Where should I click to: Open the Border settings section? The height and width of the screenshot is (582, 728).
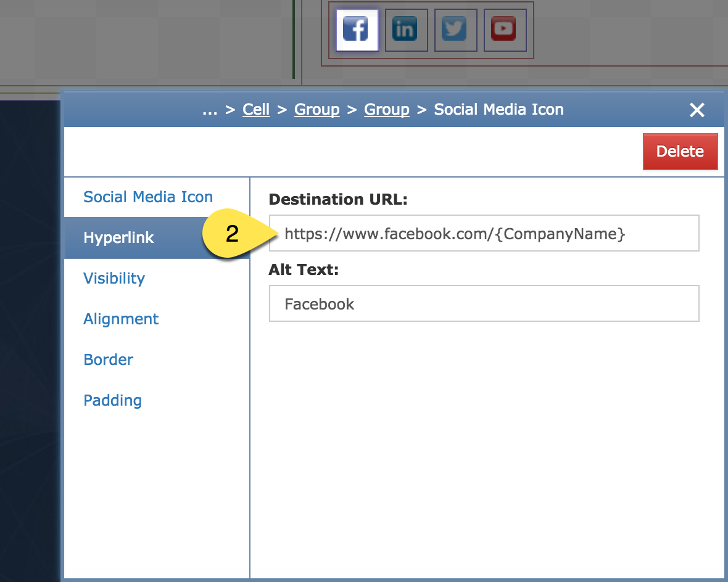[108, 359]
